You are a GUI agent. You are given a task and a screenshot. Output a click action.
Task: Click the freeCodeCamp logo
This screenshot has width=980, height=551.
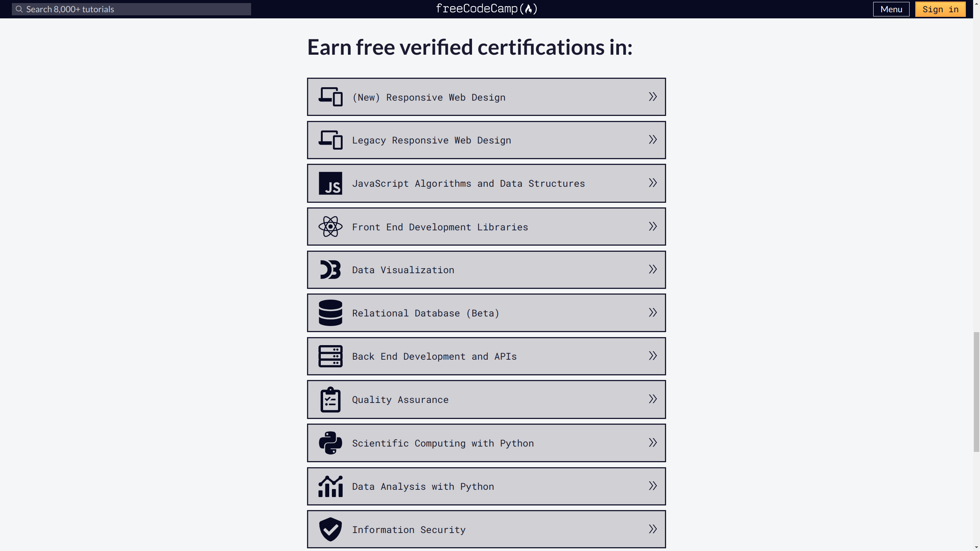pos(487,9)
